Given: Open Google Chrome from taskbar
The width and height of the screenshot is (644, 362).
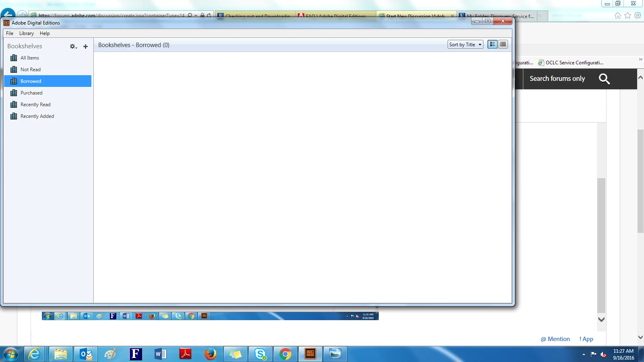Looking at the screenshot, I should click(285, 354).
